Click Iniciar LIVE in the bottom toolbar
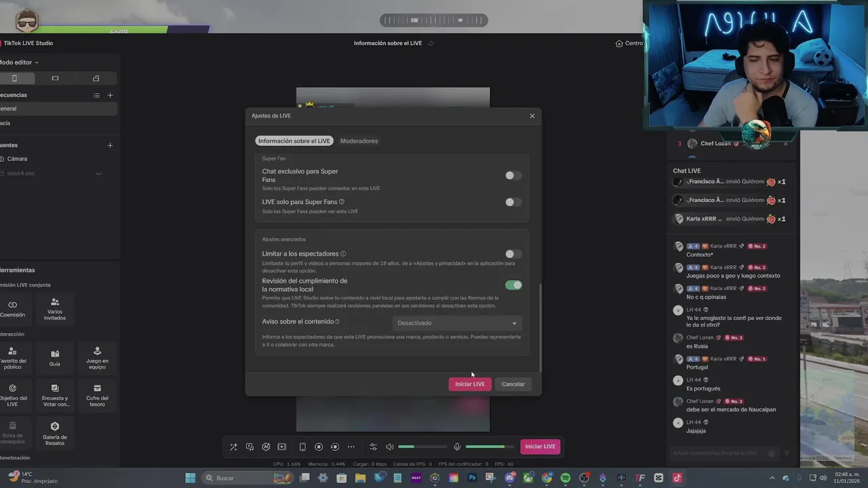 pyautogui.click(x=540, y=447)
